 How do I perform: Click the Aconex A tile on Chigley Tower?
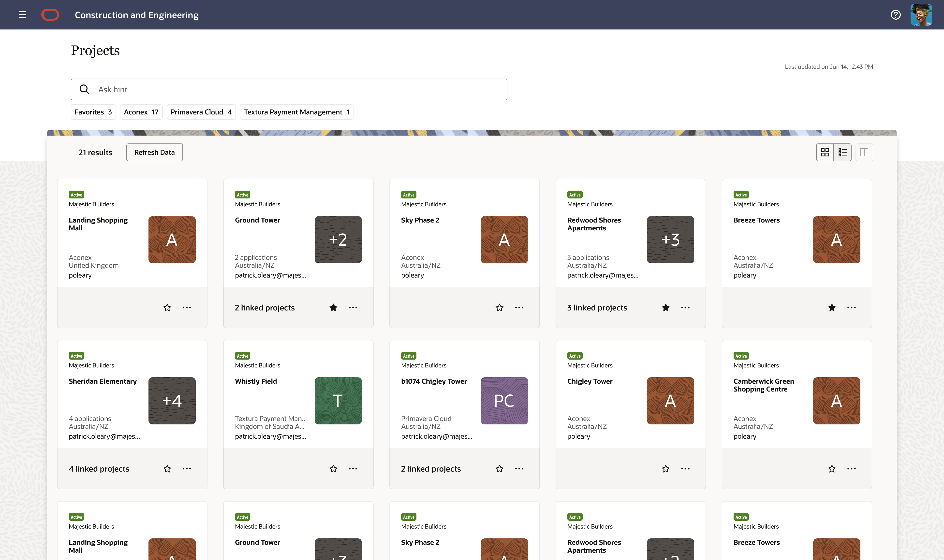(670, 401)
